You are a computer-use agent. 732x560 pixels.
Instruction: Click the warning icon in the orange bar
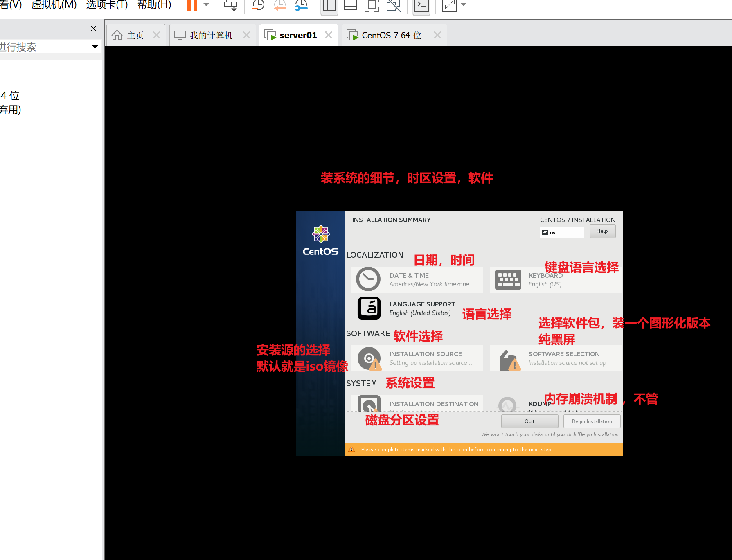click(351, 449)
